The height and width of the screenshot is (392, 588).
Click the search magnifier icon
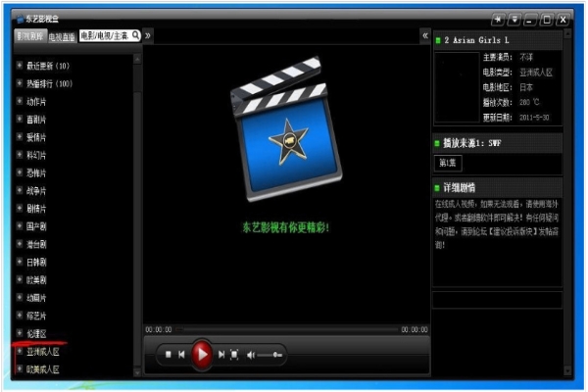[135, 35]
